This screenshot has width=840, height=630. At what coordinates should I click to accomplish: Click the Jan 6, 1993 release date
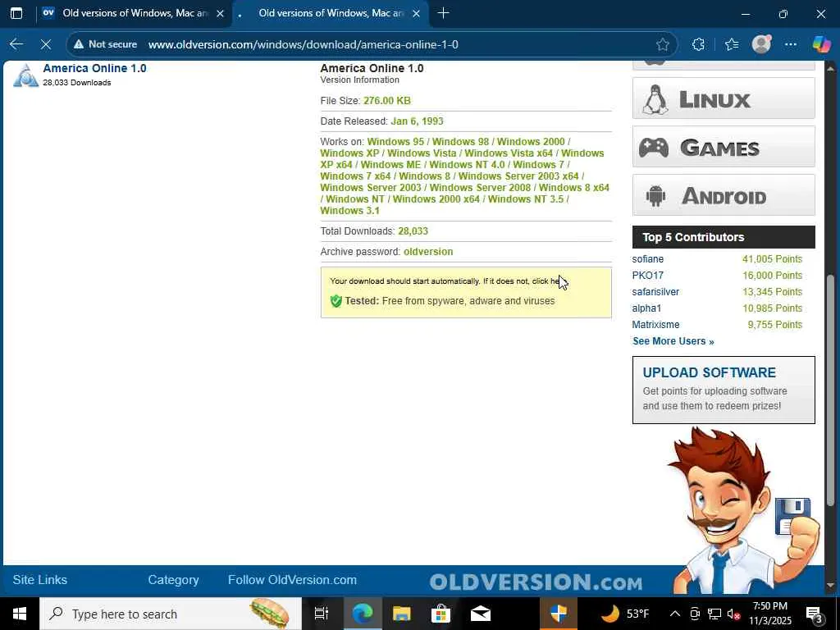click(417, 121)
